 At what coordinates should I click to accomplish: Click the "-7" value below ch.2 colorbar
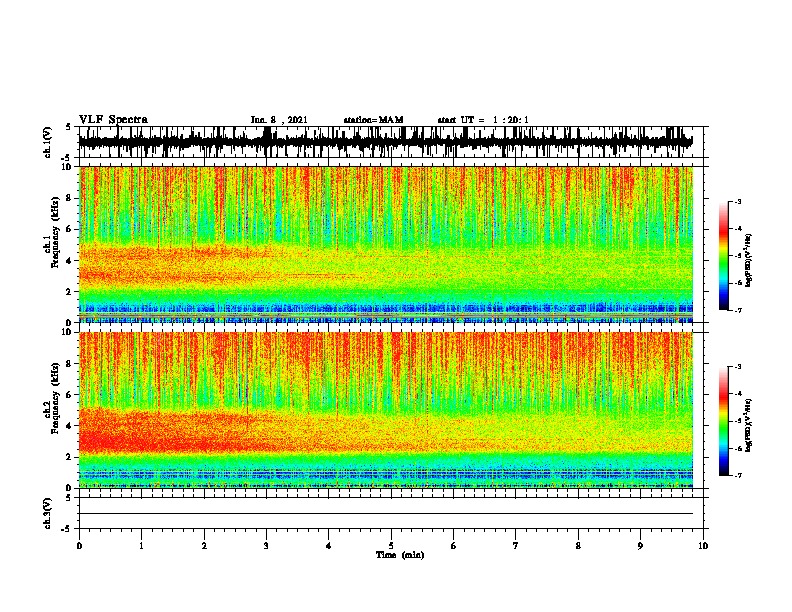pos(738,476)
